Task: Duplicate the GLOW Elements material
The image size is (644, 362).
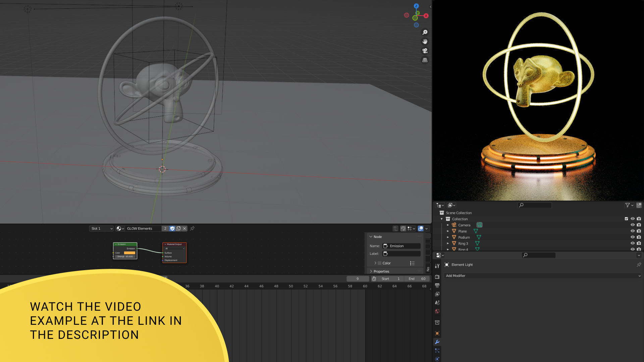Action: pos(178,229)
